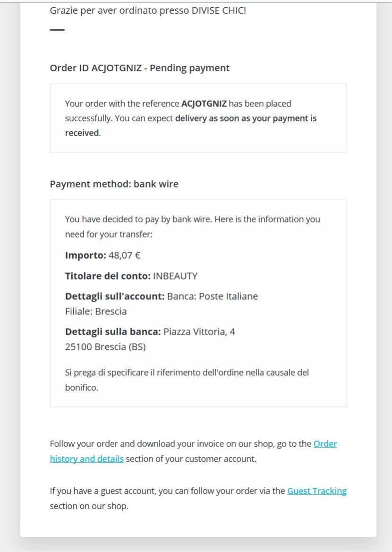Click the Piazza Vittoria, 4 address
This screenshot has height=552, width=392.
(x=199, y=332)
